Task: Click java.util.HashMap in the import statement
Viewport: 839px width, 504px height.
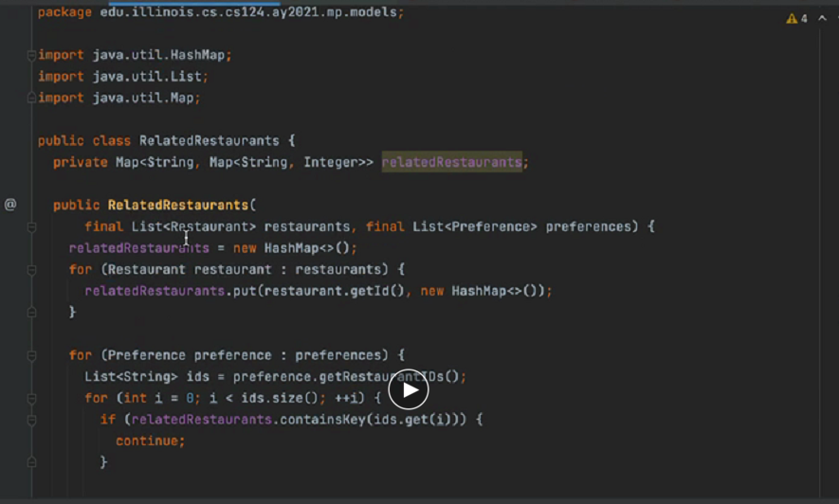Action: pyautogui.click(x=158, y=55)
